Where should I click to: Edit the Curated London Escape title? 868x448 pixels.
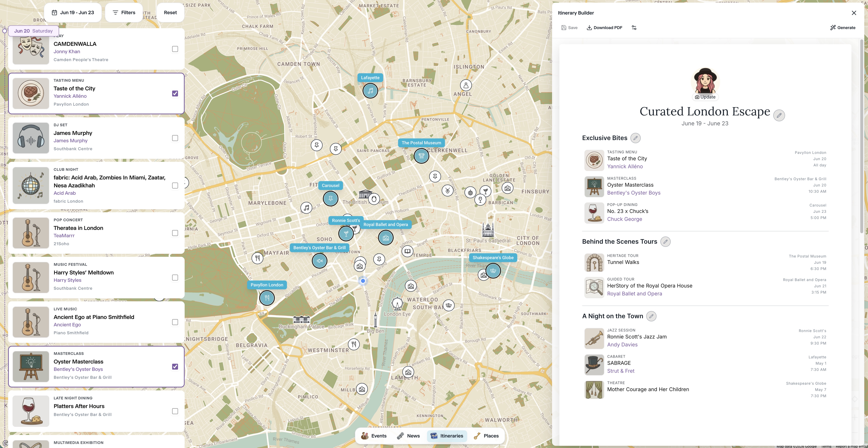tap(779, 115)
